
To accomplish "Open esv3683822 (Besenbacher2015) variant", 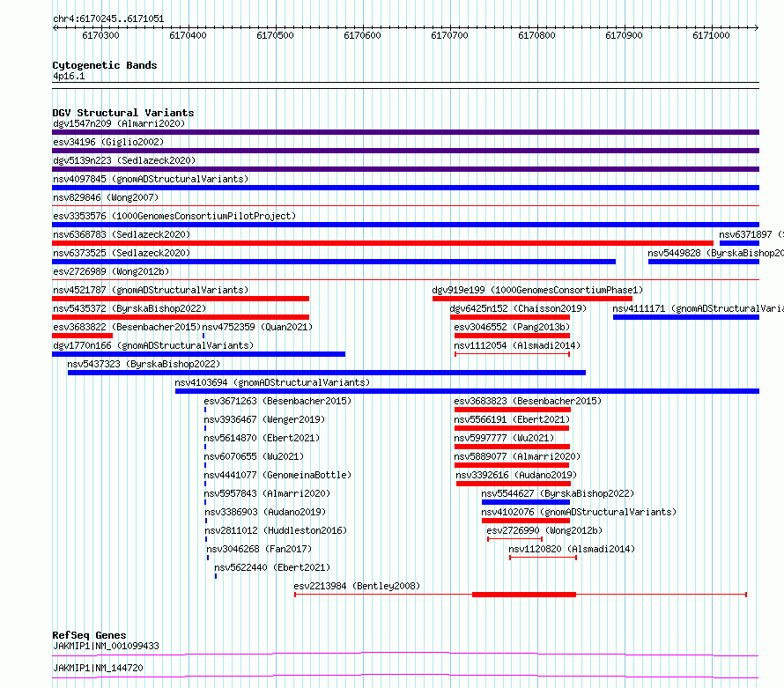I will pyautogui.click(x=127, y=327).
